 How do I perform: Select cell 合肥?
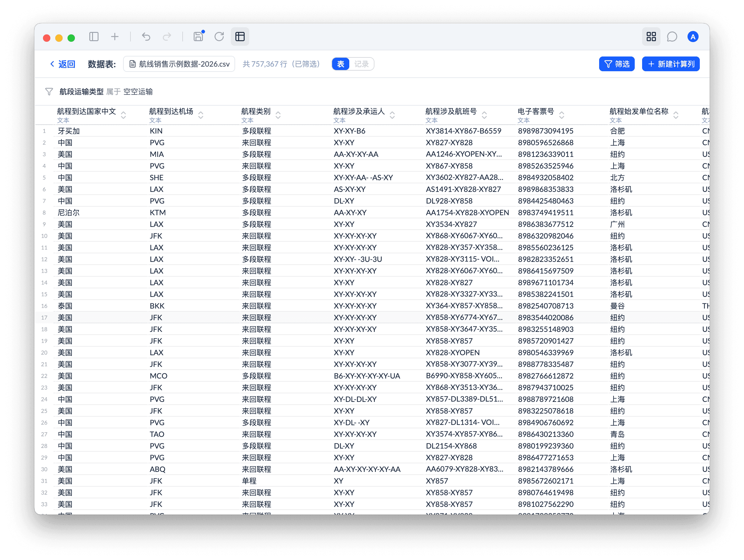617,131
